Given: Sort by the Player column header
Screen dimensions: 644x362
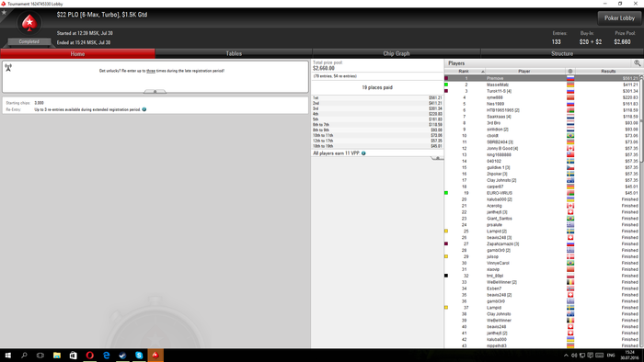Looking at the screenshot, I should 524,72.
